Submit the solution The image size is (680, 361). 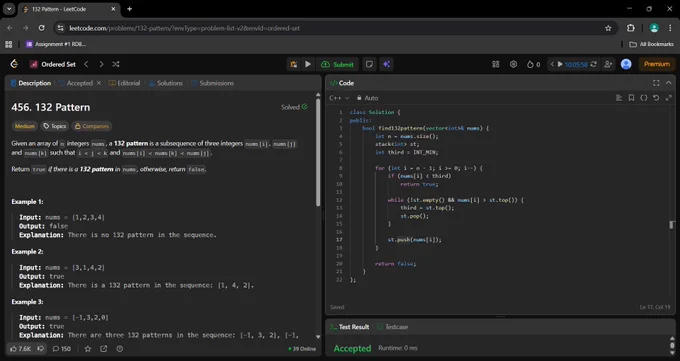click(337, 64)
